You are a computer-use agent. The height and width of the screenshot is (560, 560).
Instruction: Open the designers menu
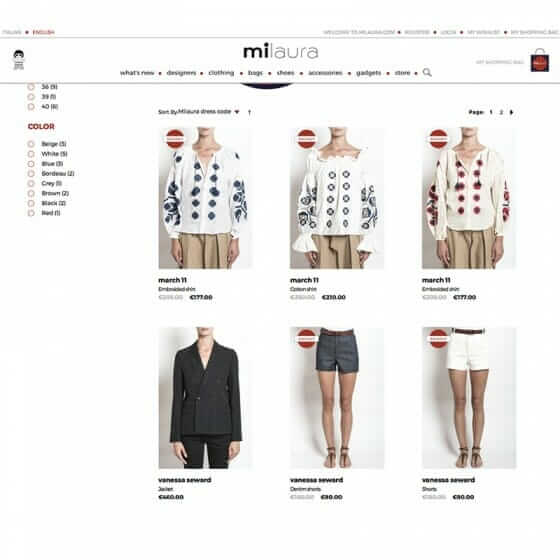181,73
